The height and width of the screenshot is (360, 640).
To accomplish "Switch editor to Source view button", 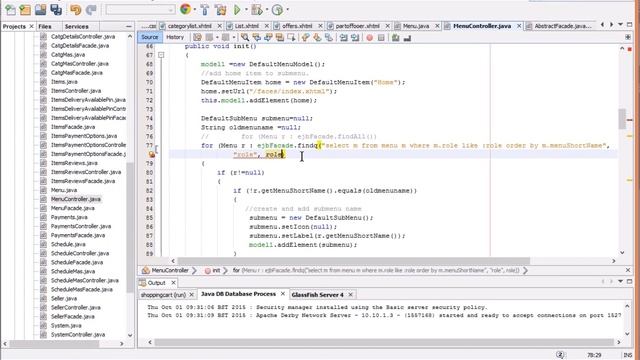I will pos(149,37).
